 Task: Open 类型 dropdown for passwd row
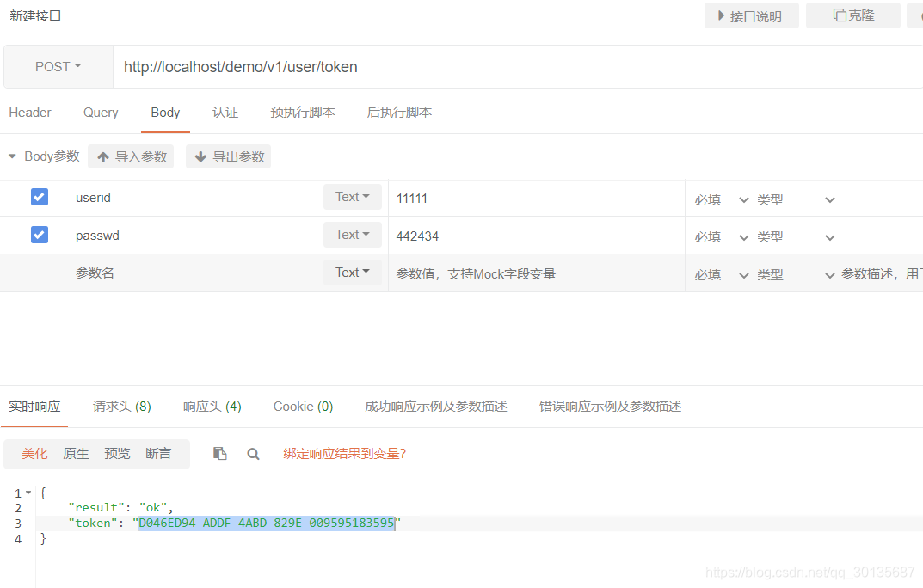796,237
